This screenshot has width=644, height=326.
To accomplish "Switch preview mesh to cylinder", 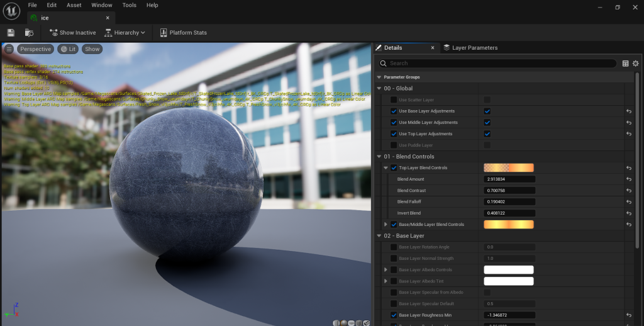I will pyautogui.click(x=337, y=323).
